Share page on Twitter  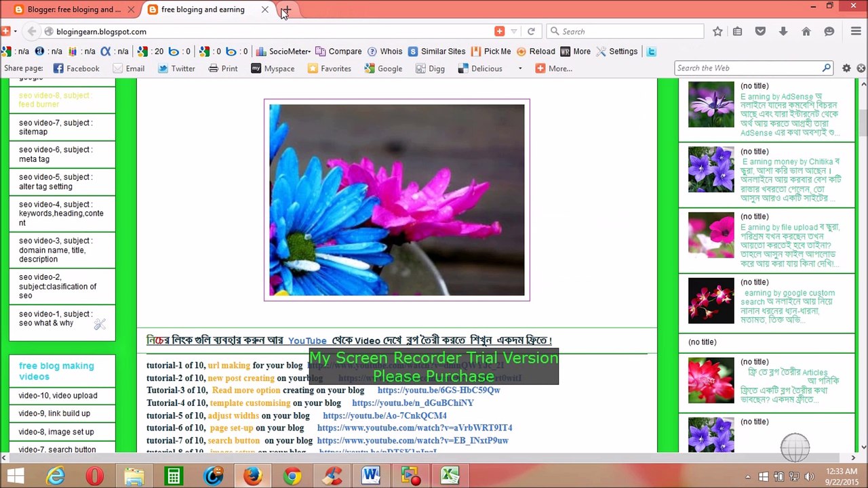pos(176,68)
